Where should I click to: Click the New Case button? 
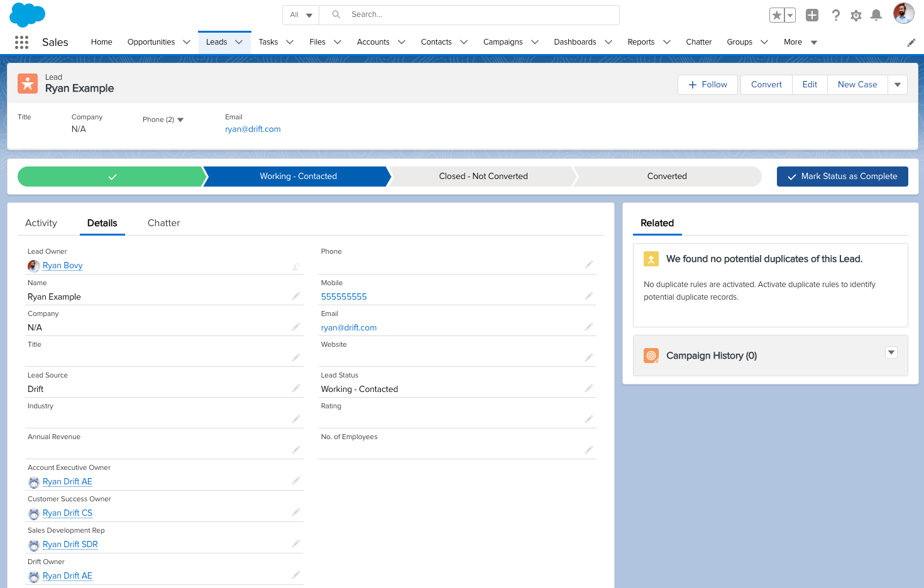tap(857, 85)
